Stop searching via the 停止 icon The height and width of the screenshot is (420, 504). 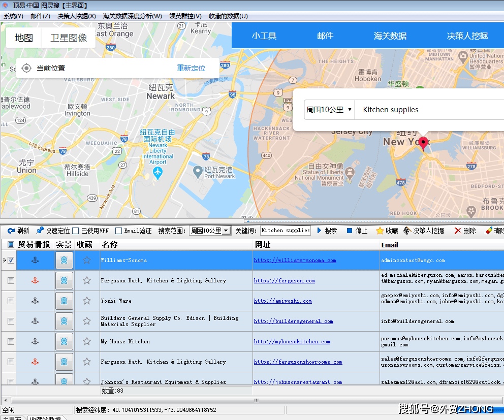pyautogui.click(x=350, y=231)
